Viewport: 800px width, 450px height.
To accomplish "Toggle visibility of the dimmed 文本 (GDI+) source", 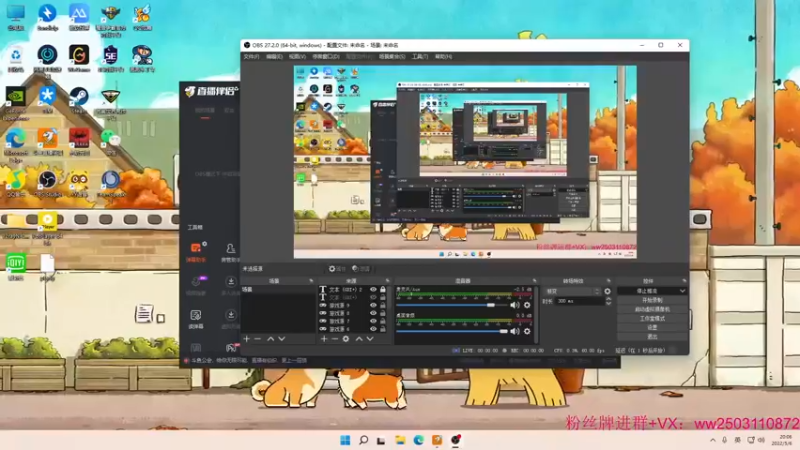I will 373,297.
